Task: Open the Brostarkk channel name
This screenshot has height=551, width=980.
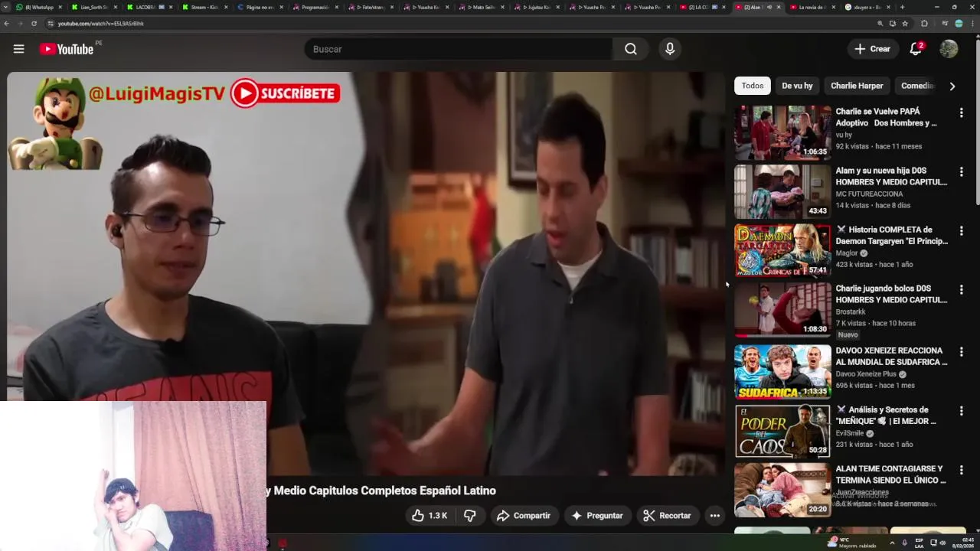Action: tap(851, 311)
